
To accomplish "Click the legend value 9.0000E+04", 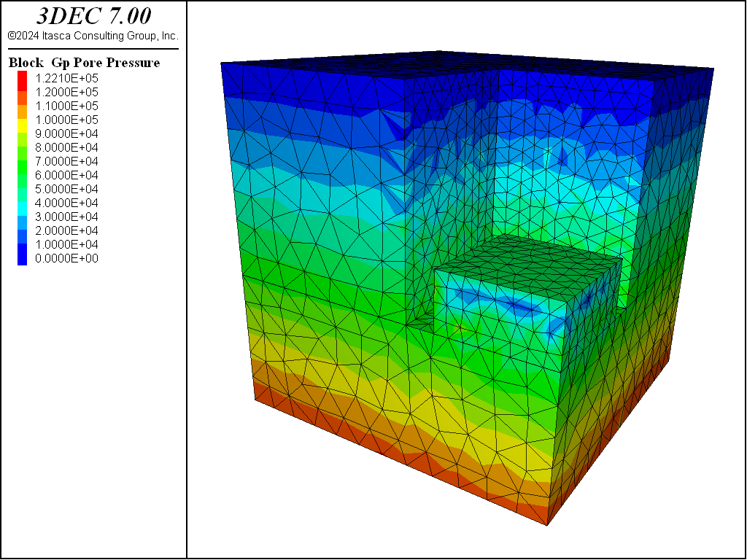I will coord(66,133).
